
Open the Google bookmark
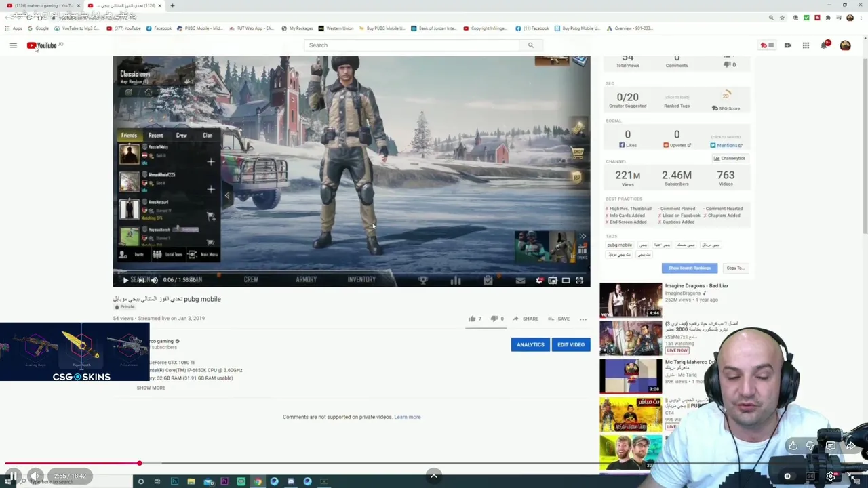(x=39, y=28)
